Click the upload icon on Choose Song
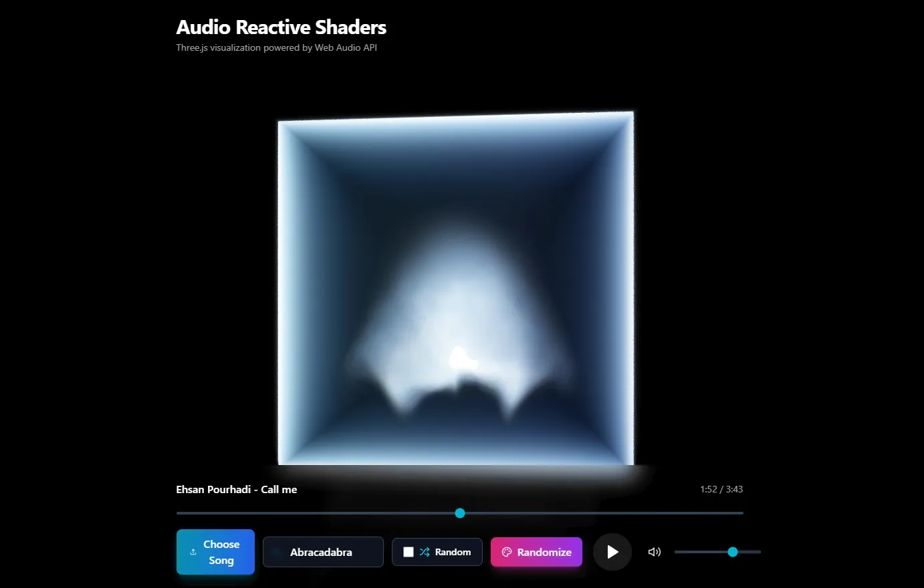 [194, 551]
